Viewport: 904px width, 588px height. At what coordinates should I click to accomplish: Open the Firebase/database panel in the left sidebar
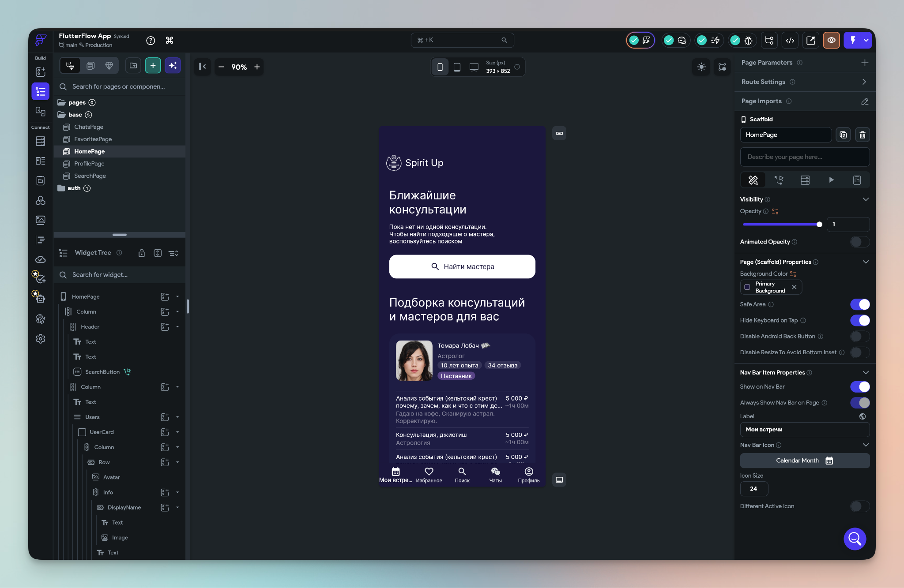40,141
